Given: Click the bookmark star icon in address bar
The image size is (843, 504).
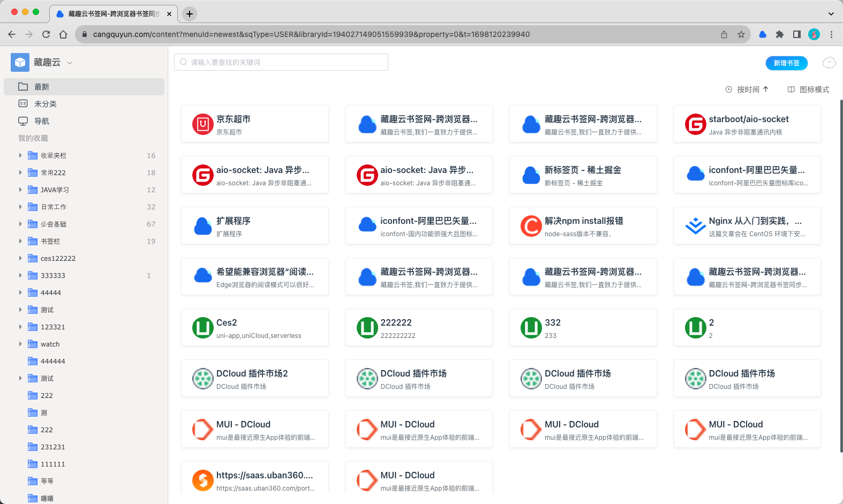Looking at the screenshot, I should click(741, 34).
